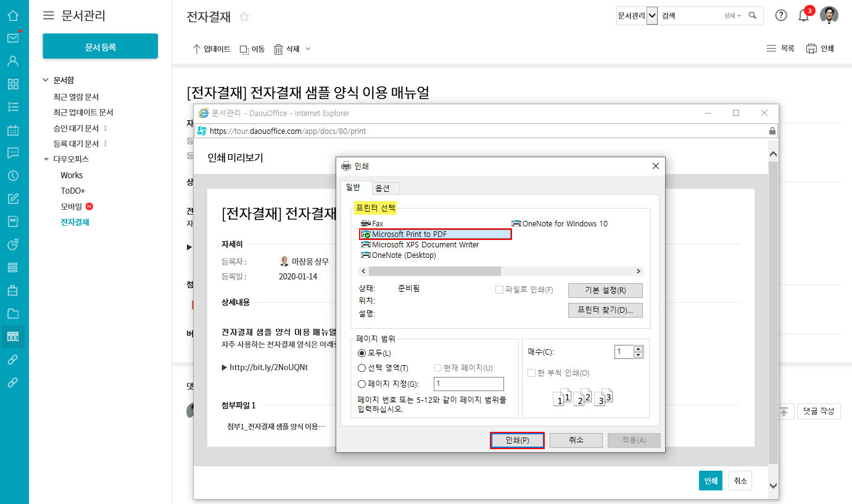Increase copies with the 매수 up arrow

(x=639, y=349)
